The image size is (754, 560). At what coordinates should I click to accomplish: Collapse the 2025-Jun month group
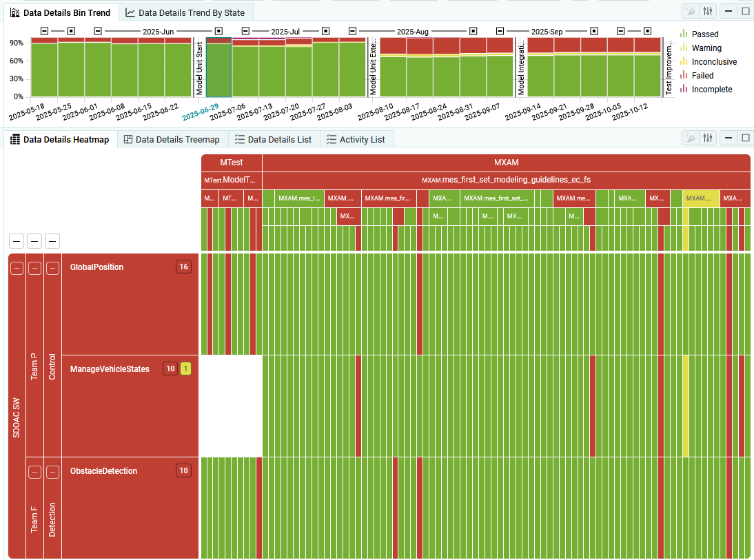click(98, 31)
